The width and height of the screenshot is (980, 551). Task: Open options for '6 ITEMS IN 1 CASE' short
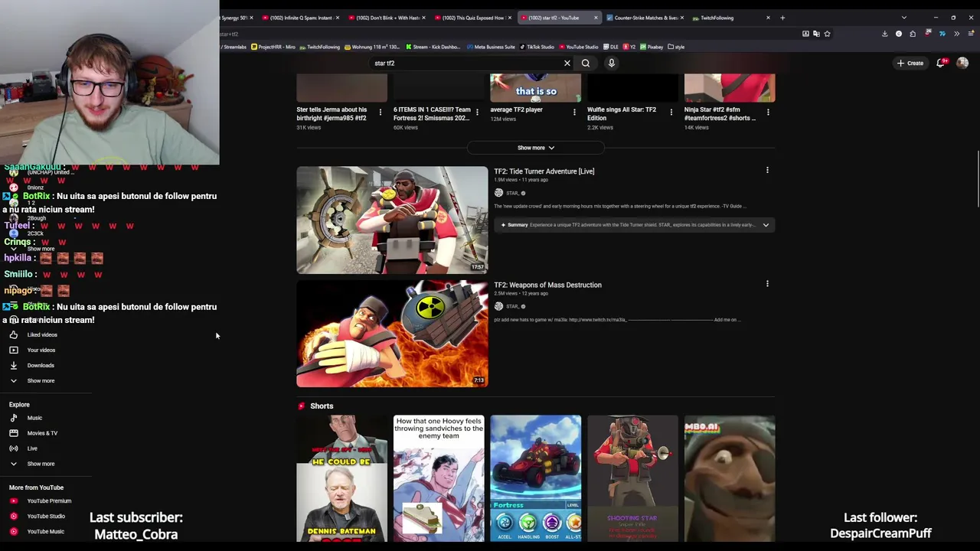(477, 112)
